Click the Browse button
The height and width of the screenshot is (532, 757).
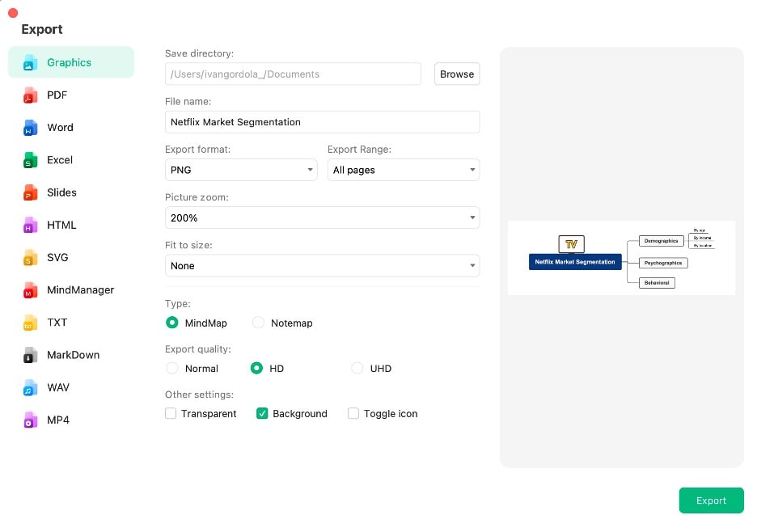pyautogui.click(x=457, y=74)
